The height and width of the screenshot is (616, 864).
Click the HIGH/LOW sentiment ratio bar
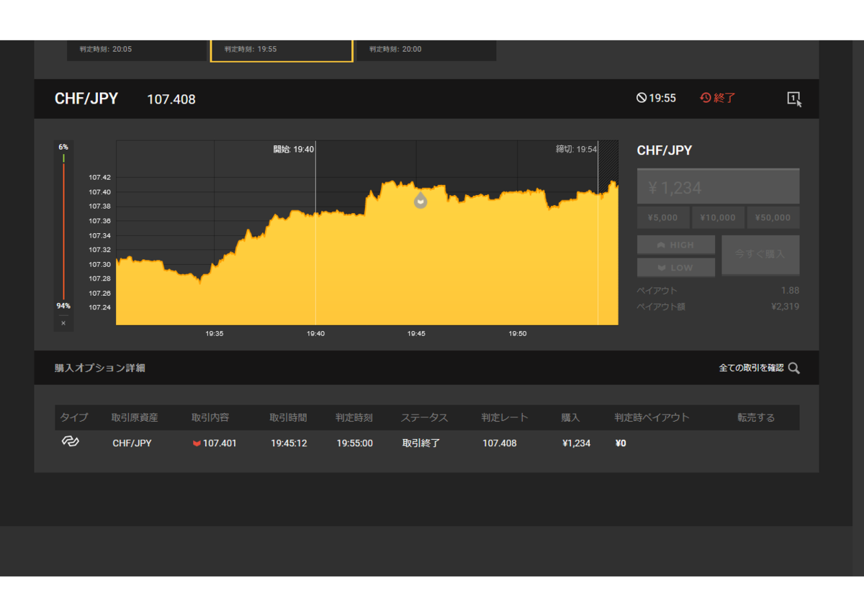63,226
